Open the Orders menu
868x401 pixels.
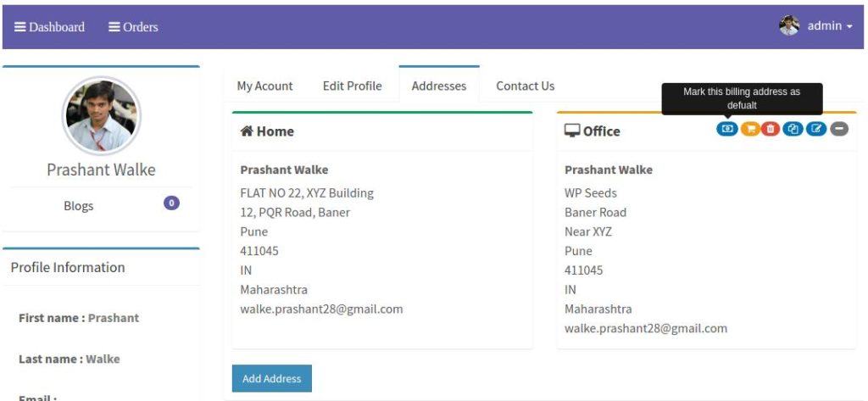tap(133, 26)
